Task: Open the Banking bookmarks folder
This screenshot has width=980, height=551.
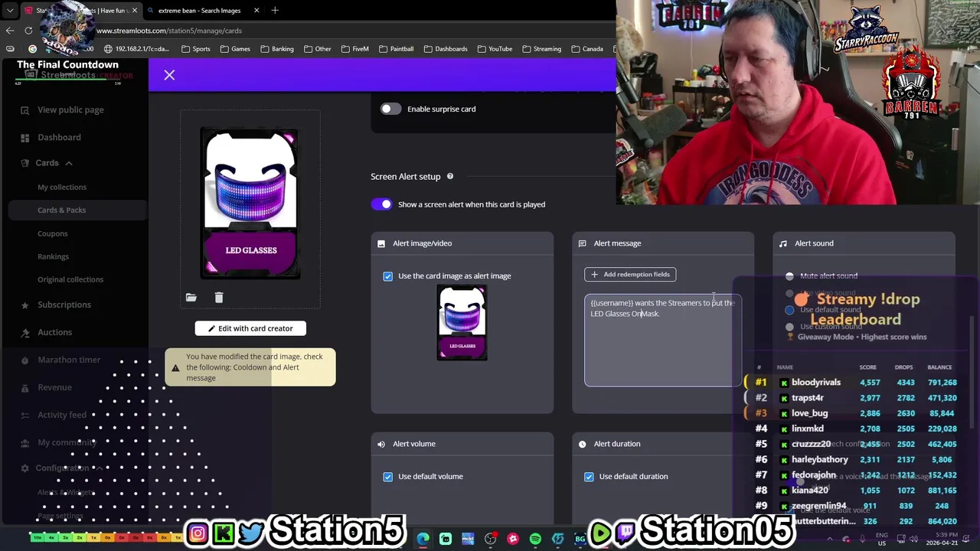Action: pyautogui.click(x=276, y=49)
